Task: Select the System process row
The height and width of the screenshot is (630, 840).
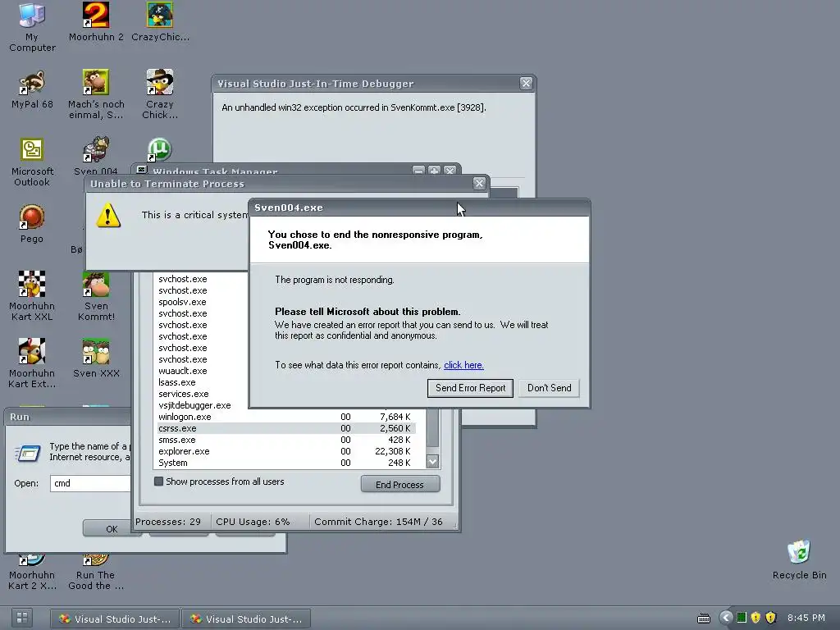Action: pyautogui.click(x=286, y=463)
